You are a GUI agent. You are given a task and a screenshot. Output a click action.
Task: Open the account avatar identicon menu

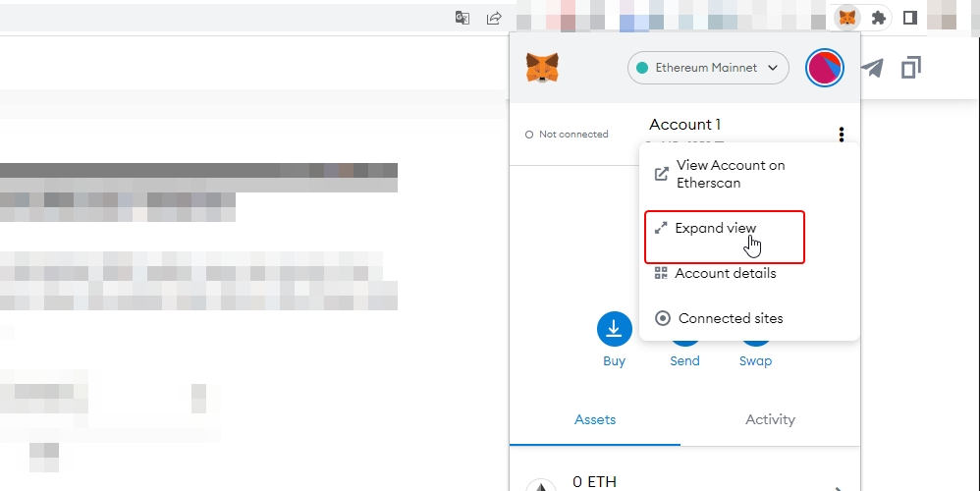[x=824, y=68]
